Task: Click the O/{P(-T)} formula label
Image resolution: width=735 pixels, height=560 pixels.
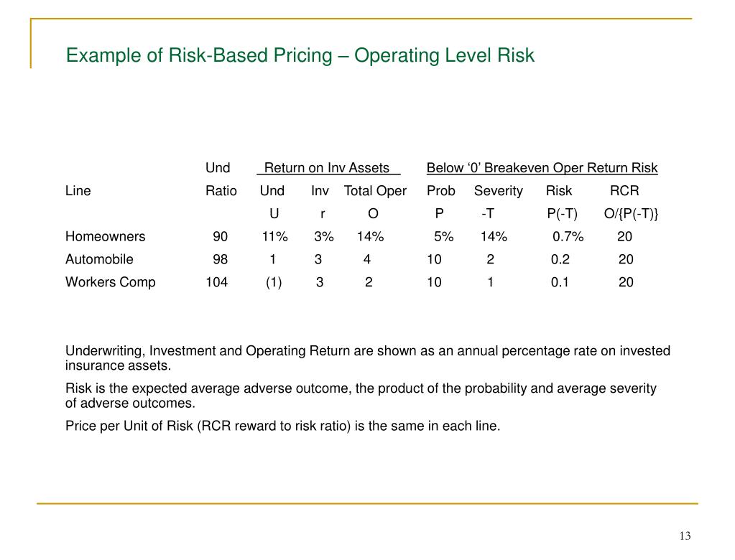Action: 632,214
